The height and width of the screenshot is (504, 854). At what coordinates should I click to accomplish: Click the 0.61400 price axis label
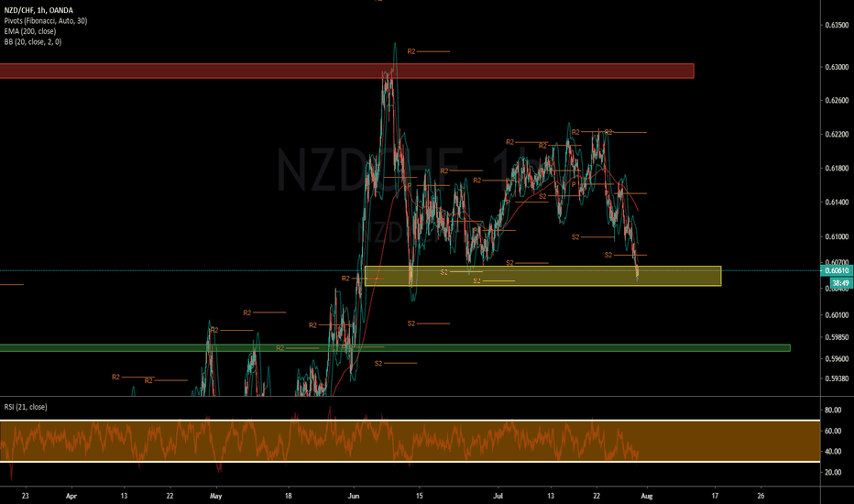(837, 203)
